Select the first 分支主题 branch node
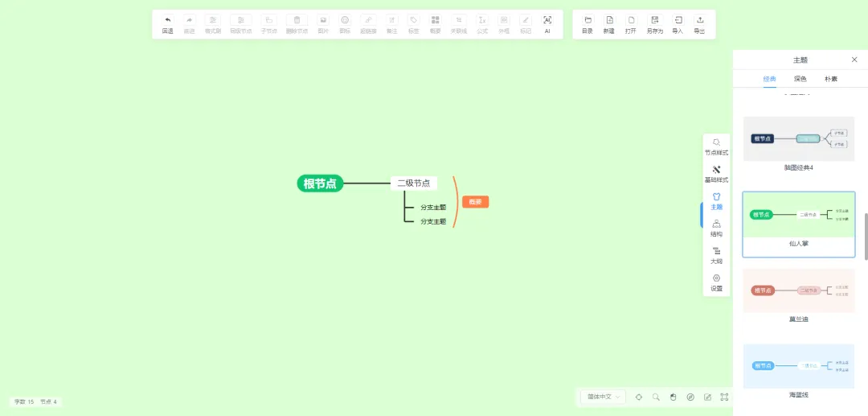The width and height of the screenshot is (868, 416). click(433, 207)
